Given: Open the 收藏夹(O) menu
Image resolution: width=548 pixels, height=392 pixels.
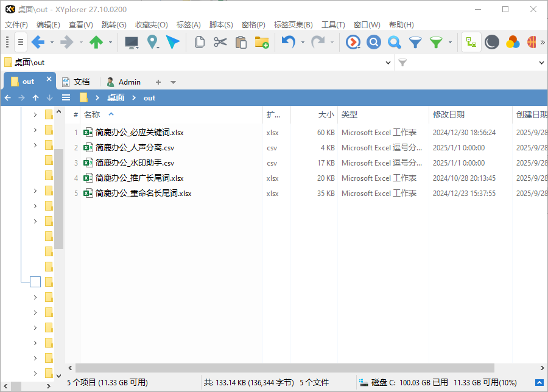Looking at the screenshot, I should 151,25.
